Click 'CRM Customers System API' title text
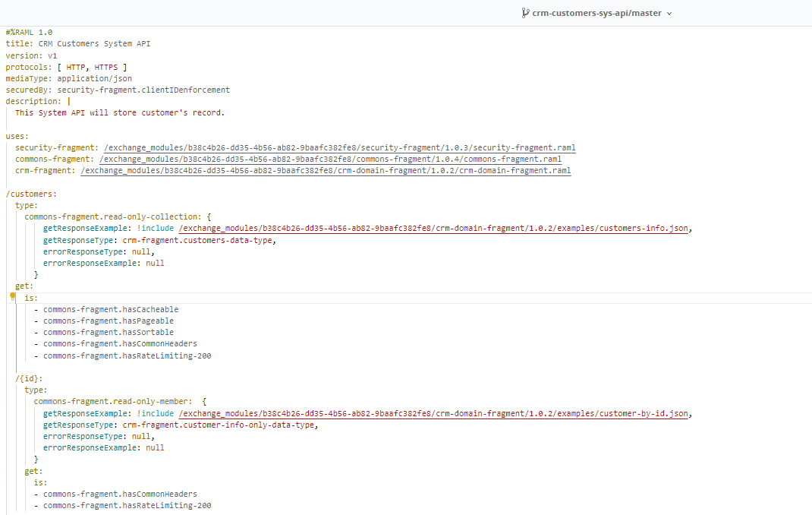The width and height of the screenshot is (812, 515). pos(94,43)
